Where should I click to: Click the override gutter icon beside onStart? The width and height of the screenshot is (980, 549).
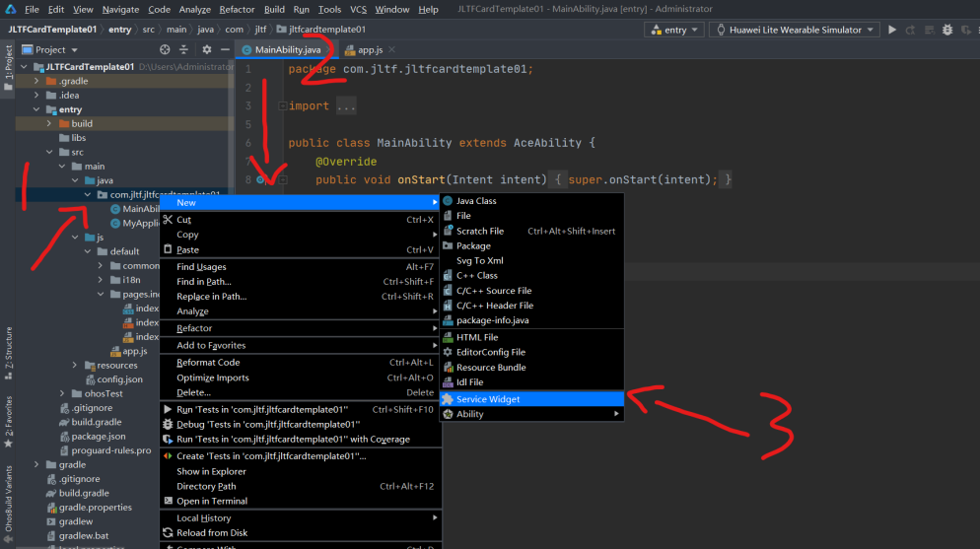point(260,179)
